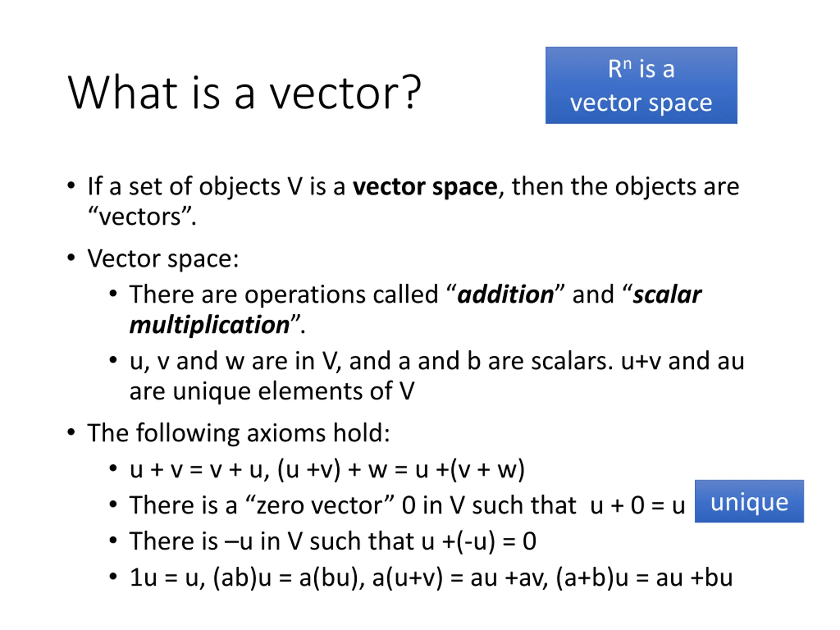This screenshot has height=630, width=840.
Task: Click the equation "u +(-u) = 0"
Action: pyautogui.click(x=479, y=541)
